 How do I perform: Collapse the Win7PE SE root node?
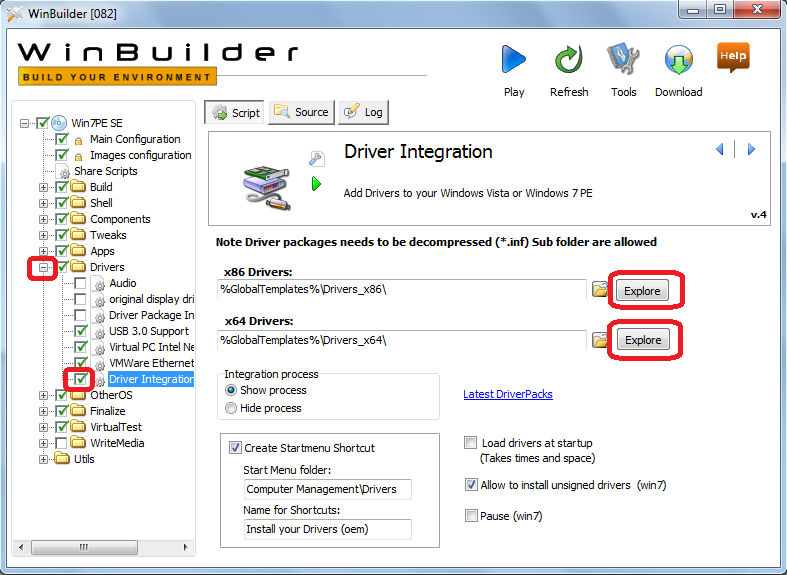24,123
